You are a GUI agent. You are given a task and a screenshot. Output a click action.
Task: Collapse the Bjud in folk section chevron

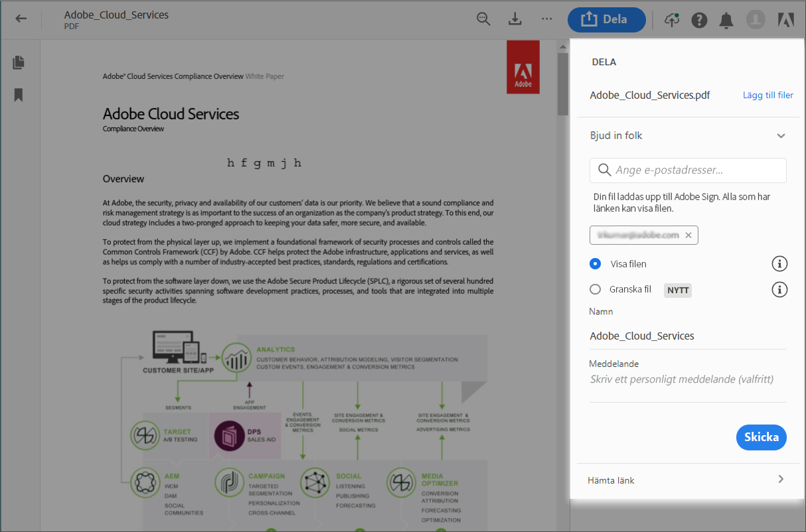pyautogui.click(x=781, y=136)
